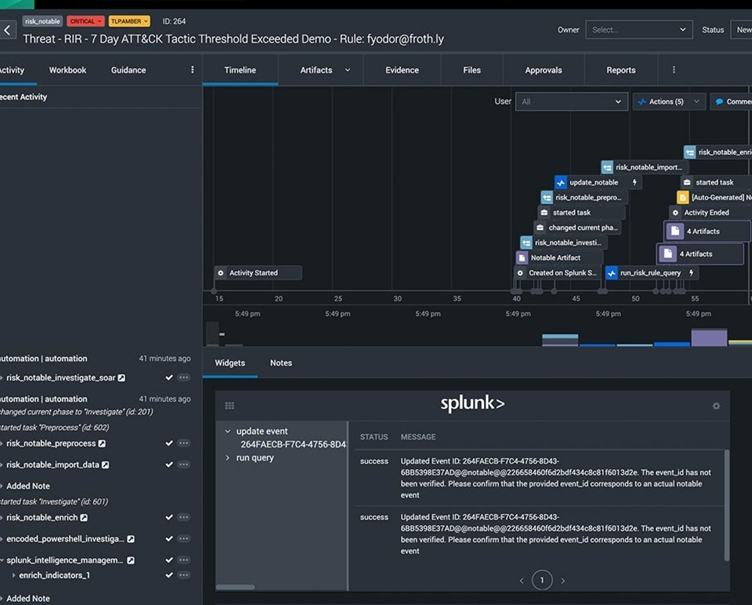Open external link icon for risk_notable_import_data
The width and height of the screenshot is (752, 605).
pos(106,465)
